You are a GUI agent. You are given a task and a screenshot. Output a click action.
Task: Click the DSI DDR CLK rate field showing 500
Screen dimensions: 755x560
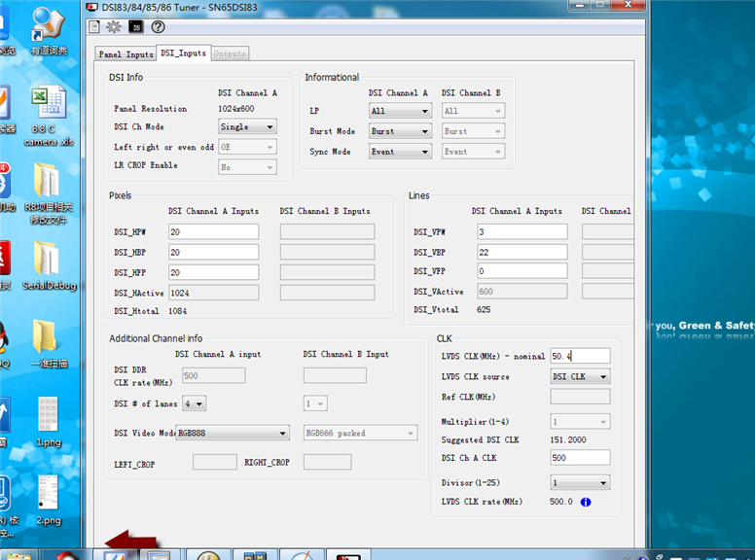pos(214,375)
